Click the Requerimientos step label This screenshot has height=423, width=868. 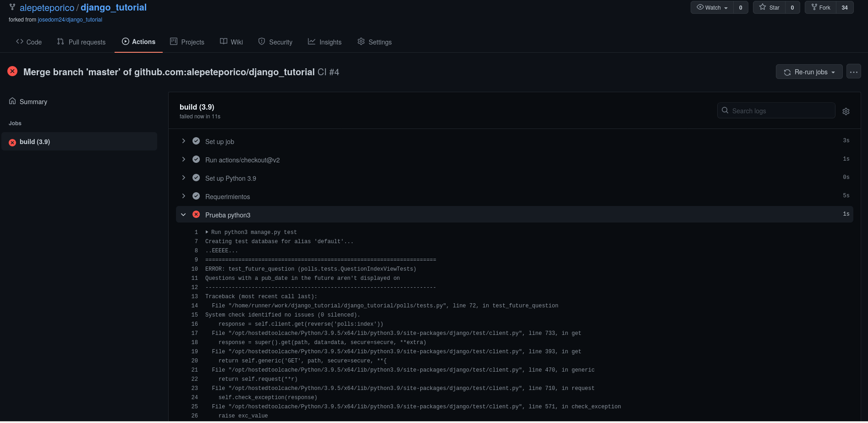228,197
